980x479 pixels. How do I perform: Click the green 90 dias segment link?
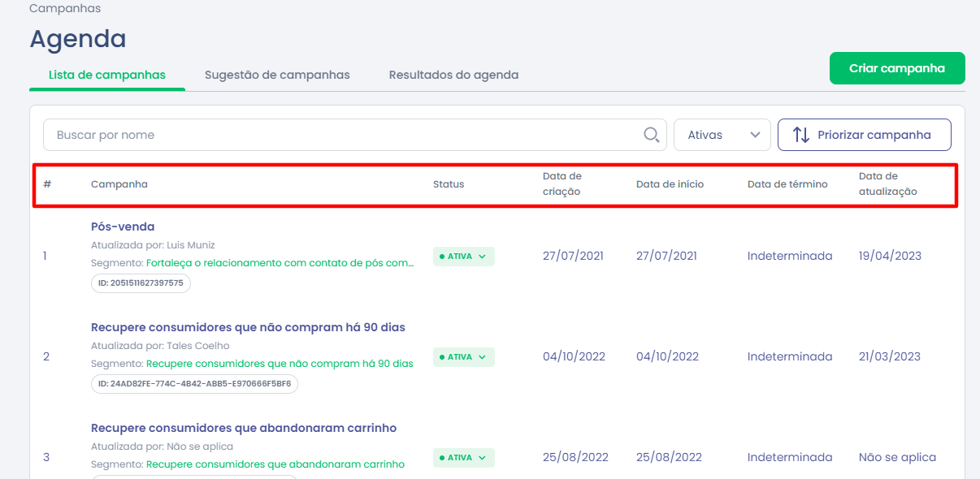click(280, 364)
